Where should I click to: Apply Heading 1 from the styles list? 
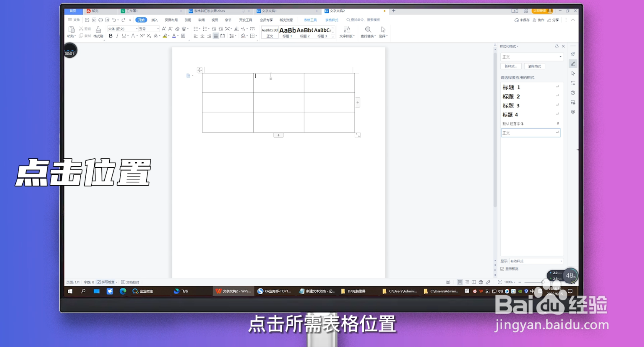coord(530,87)
